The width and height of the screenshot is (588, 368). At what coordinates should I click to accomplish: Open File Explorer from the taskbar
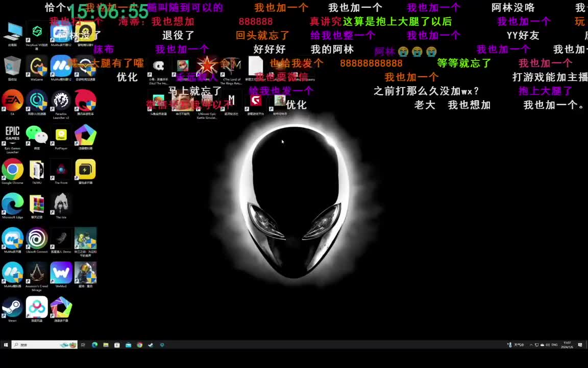tap(106, 344)
